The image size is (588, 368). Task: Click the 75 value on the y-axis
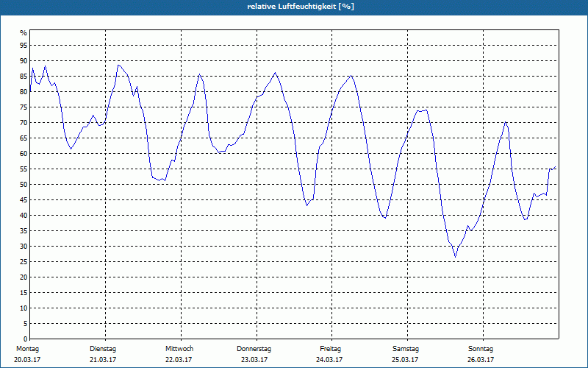[x=24, y=107]
